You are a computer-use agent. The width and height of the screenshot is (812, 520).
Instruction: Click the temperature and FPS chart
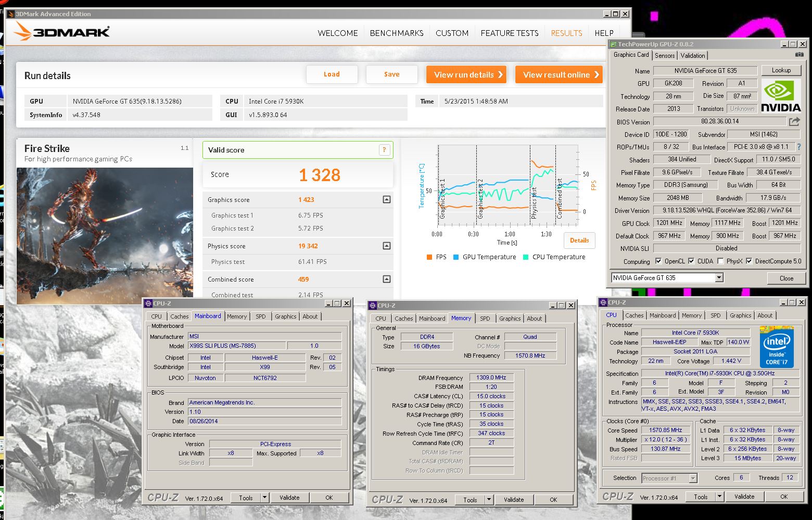pos(508,185)
